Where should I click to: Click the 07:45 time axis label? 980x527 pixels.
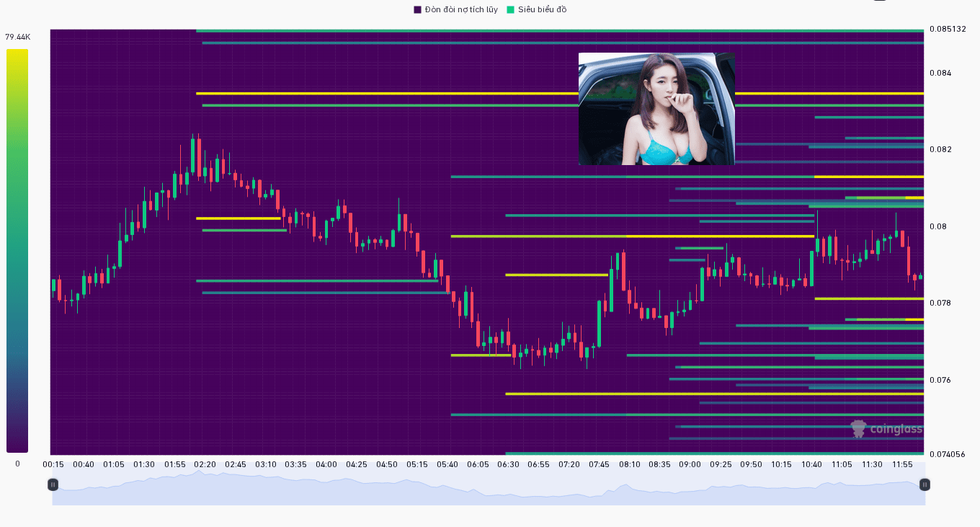pyautogui.click(x=600, y=464)
